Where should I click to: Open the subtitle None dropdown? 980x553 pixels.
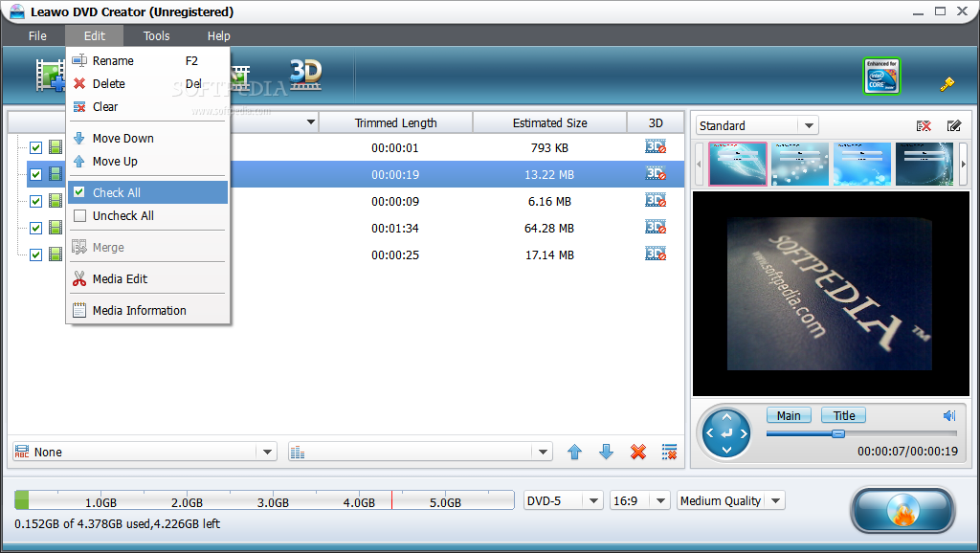[267, 452]
